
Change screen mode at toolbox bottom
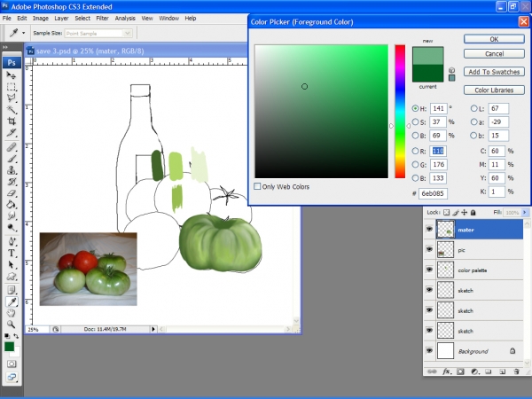(12, 377)
